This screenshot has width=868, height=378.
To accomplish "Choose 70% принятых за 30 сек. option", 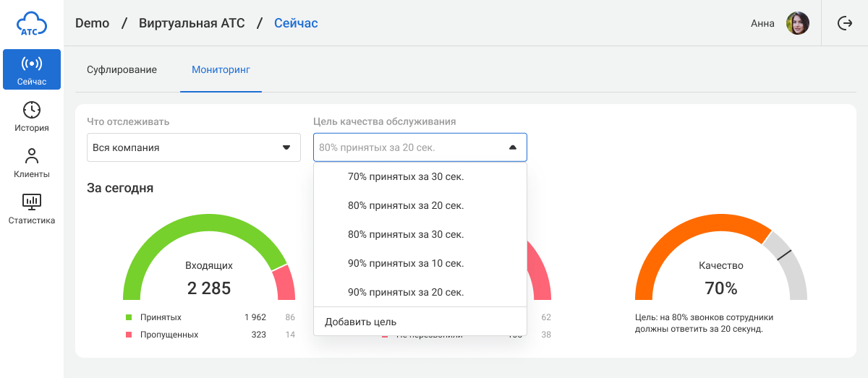I will (x=406, y=176).
